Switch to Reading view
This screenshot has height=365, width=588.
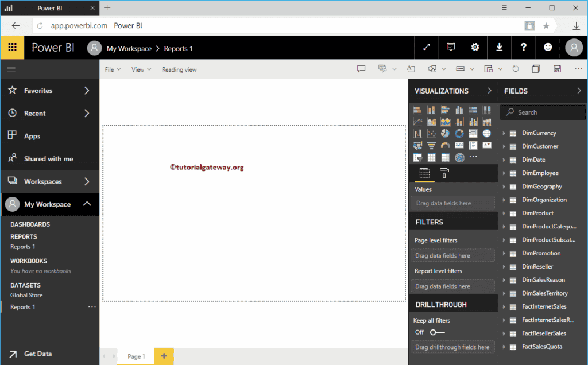179,69
